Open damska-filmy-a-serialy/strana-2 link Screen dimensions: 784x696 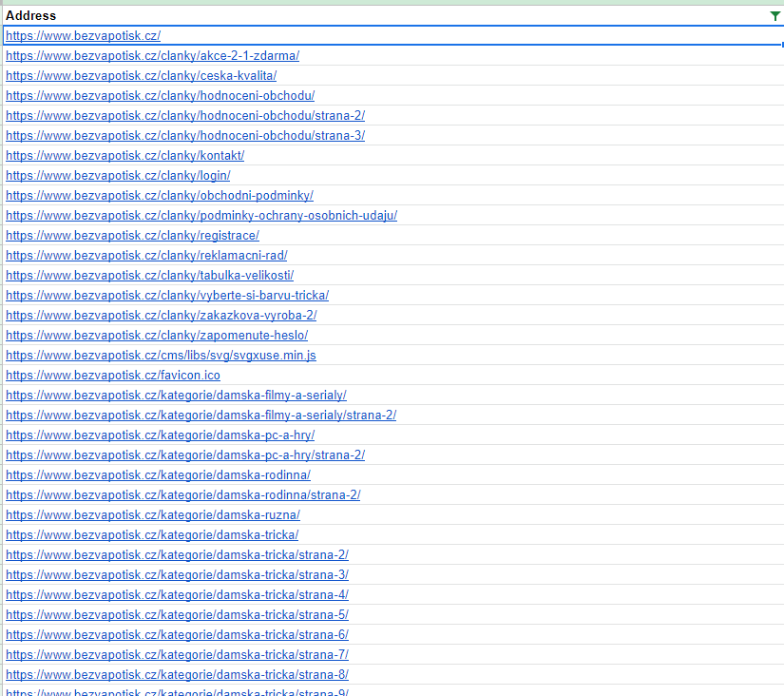[x=201, y=416]
